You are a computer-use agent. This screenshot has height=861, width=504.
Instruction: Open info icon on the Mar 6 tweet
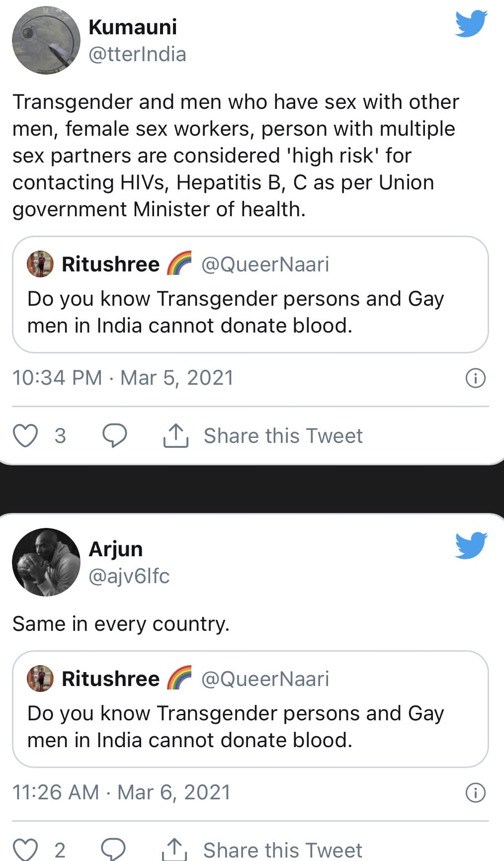coord(475,792)
